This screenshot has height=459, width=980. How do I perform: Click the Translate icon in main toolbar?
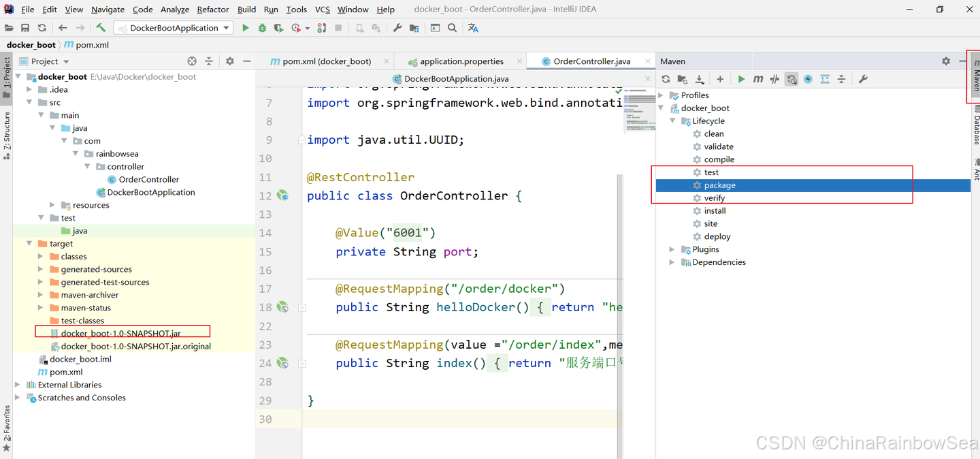[x=473, y=28]
